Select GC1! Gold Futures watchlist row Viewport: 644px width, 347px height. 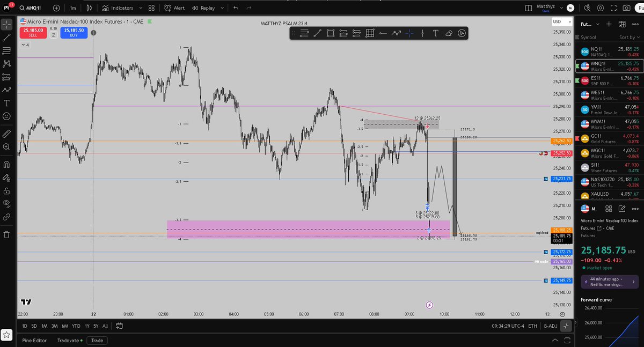coord(610,139)
